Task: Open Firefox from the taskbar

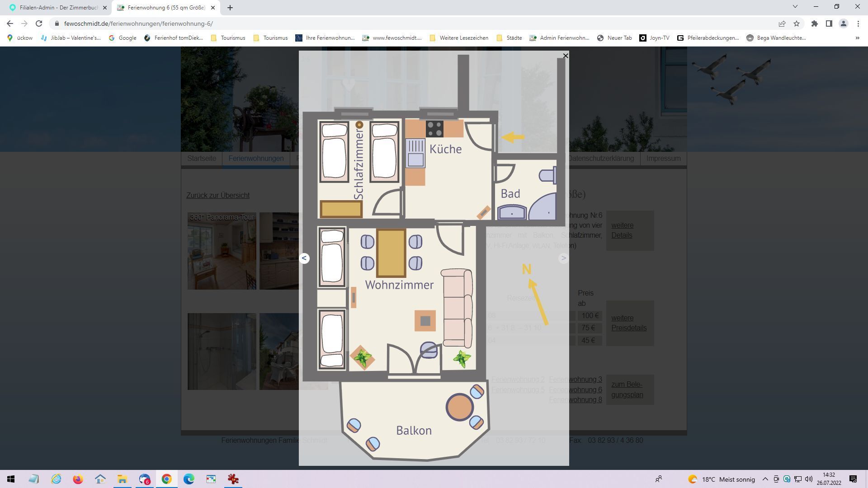Action: [x=78, y=479]
